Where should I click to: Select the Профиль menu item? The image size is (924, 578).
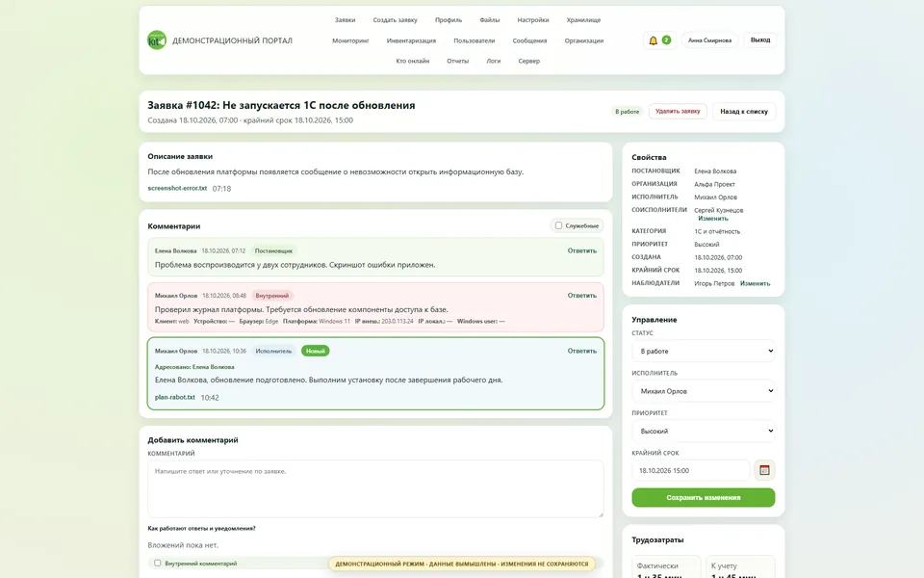pos(449,20)
